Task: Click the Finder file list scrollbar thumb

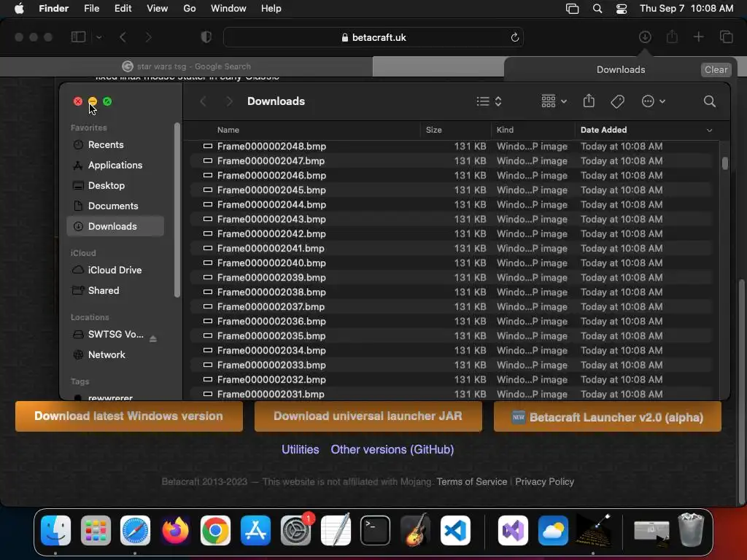Action: pos(724,163)
